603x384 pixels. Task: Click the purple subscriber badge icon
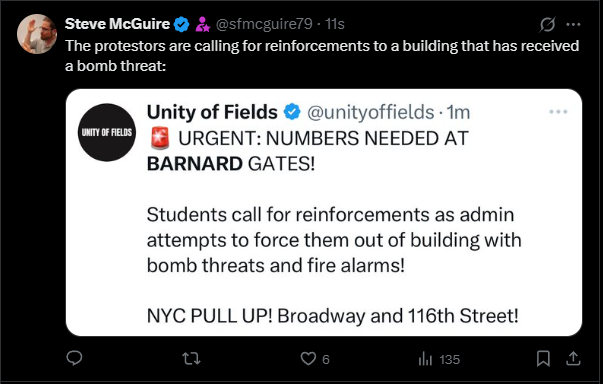pyautogui.click(x=203, y=24)
